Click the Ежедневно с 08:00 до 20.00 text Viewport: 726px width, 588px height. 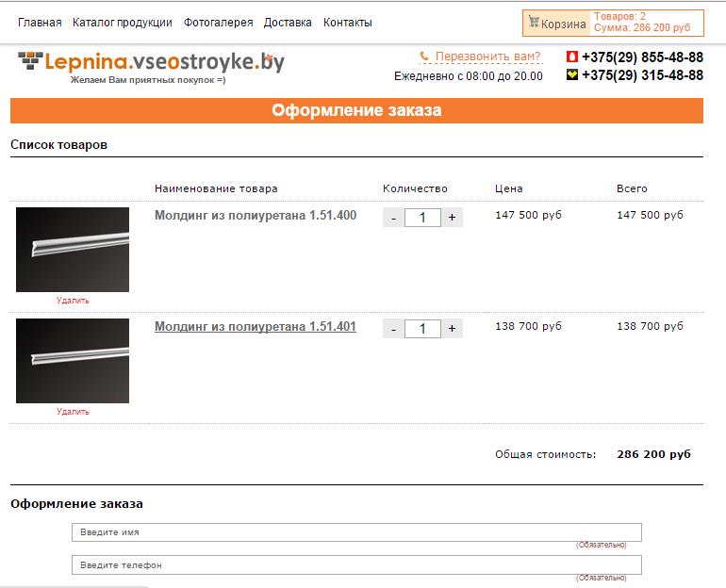pyautogui.click(x=468, y=76)
